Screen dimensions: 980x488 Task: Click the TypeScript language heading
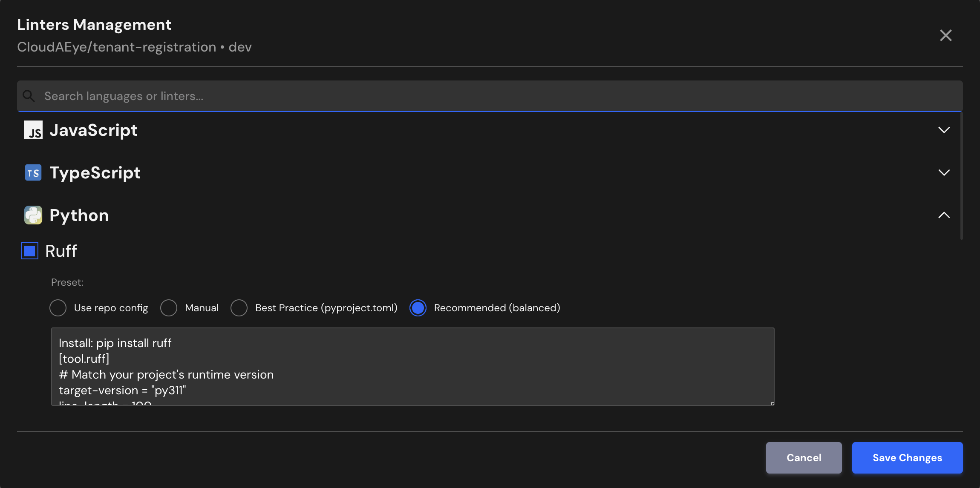click(x=95, y=173)
